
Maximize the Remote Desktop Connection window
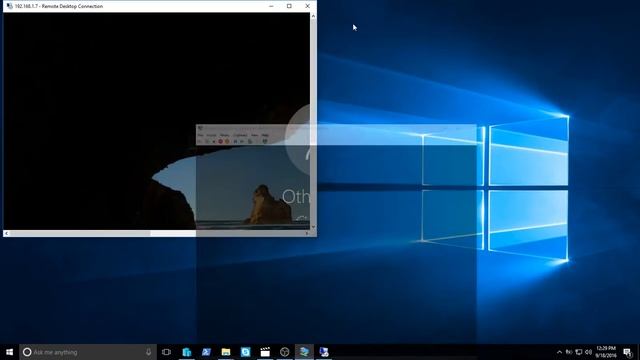(x=289, y=6)
